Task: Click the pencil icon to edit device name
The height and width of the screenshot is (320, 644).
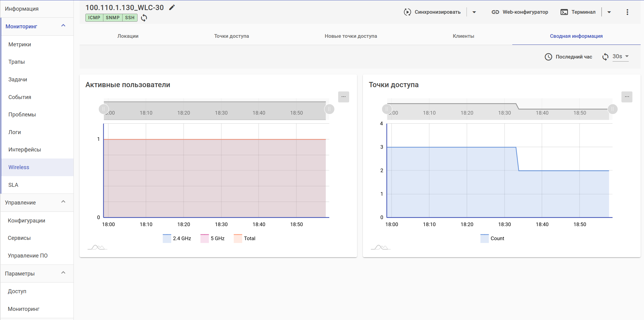Action: 172,8
